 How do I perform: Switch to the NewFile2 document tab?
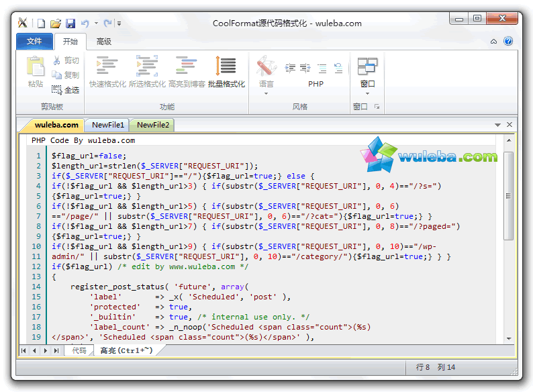tap(153, 125)
